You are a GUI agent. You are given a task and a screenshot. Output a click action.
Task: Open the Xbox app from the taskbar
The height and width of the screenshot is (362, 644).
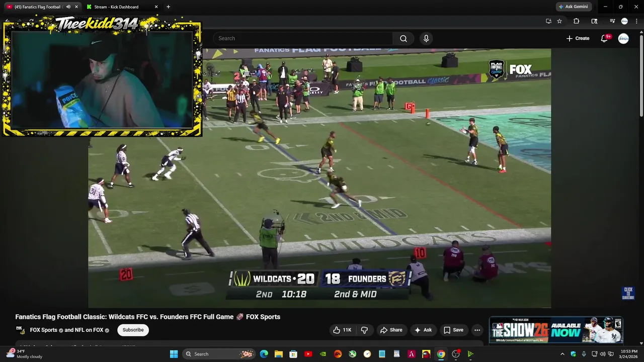353,354
